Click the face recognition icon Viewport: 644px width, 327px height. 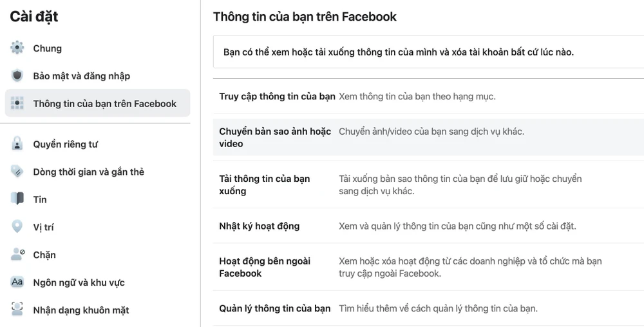17,310
